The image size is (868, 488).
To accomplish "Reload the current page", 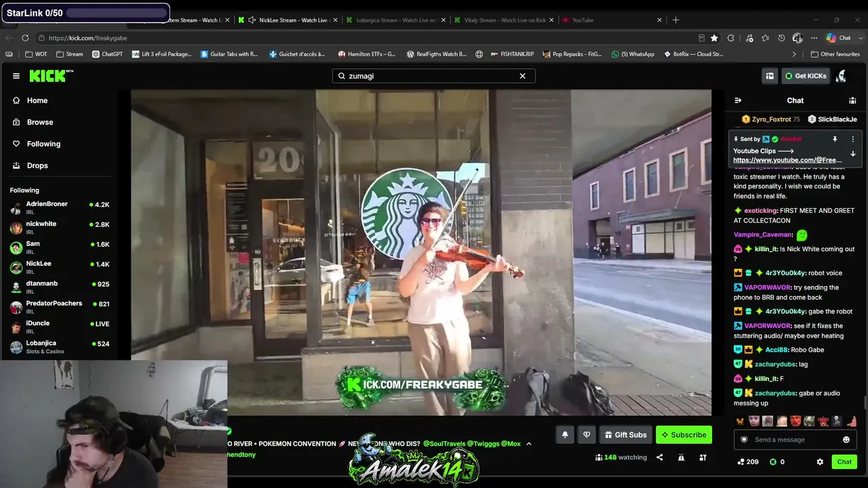I will tap(25, 38).
